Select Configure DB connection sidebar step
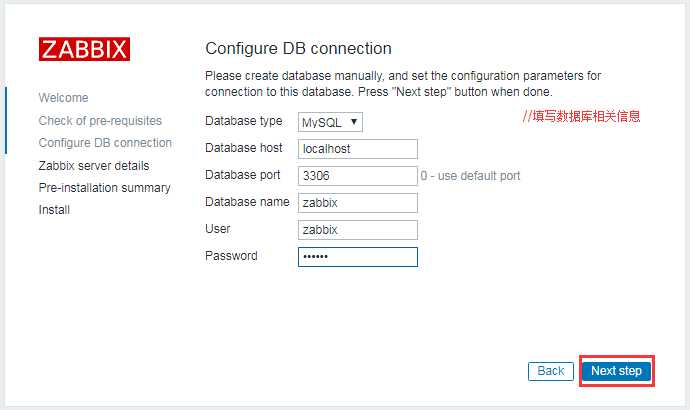This screenshot has height=410, width=690. (105, 143)
